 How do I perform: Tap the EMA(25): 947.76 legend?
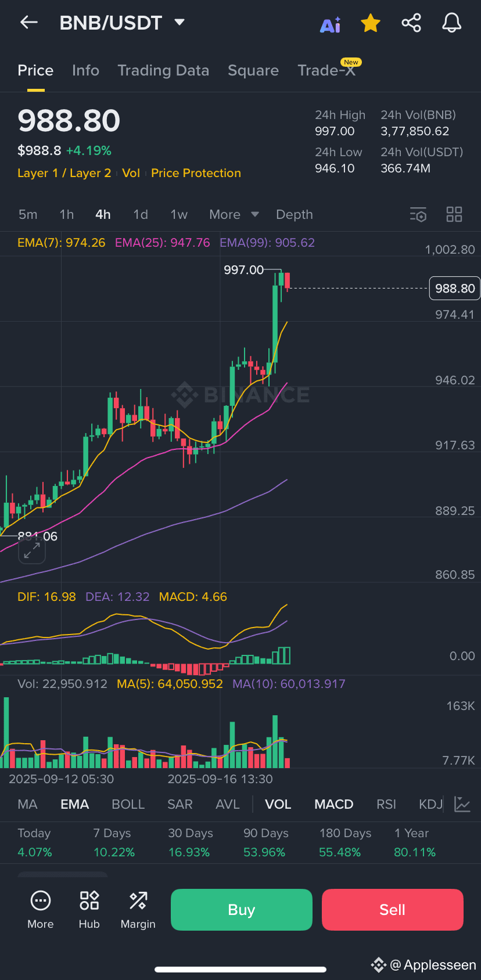(163, 243)
